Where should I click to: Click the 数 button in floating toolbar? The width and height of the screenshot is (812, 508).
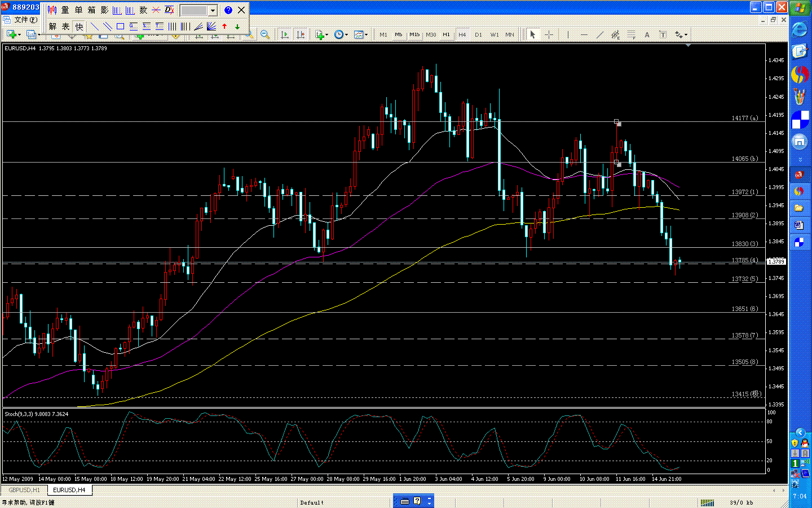coord(143,10)
